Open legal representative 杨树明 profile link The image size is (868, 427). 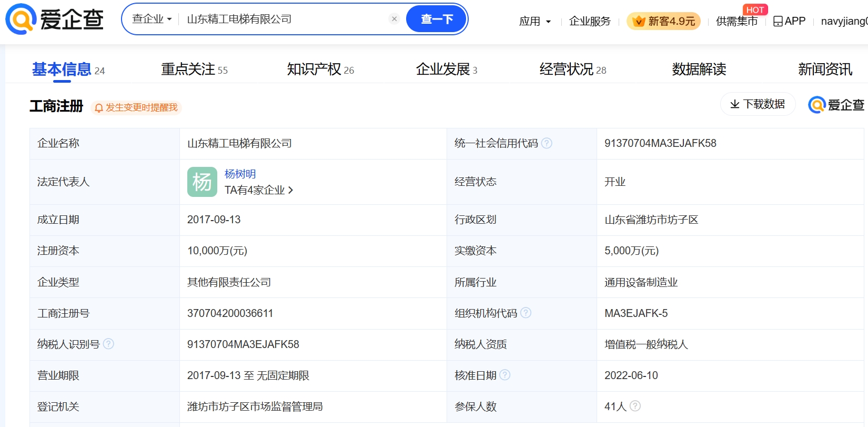click(x=240, y=174)
